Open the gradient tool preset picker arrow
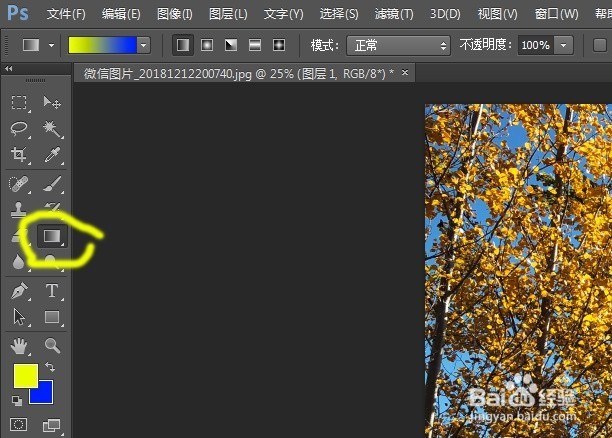612x438 pixels. pyautogui.click(x=52, y=45)
